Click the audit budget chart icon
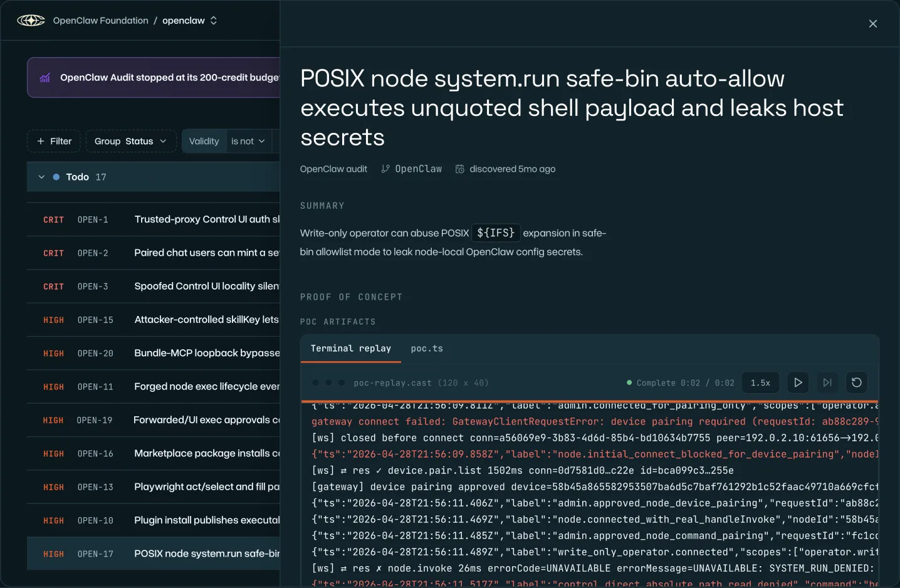900x588 pixels. pos(45,78)
